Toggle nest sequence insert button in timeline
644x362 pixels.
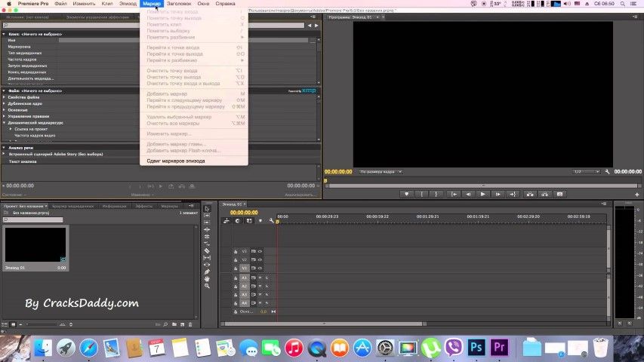(x=226, y=221)
